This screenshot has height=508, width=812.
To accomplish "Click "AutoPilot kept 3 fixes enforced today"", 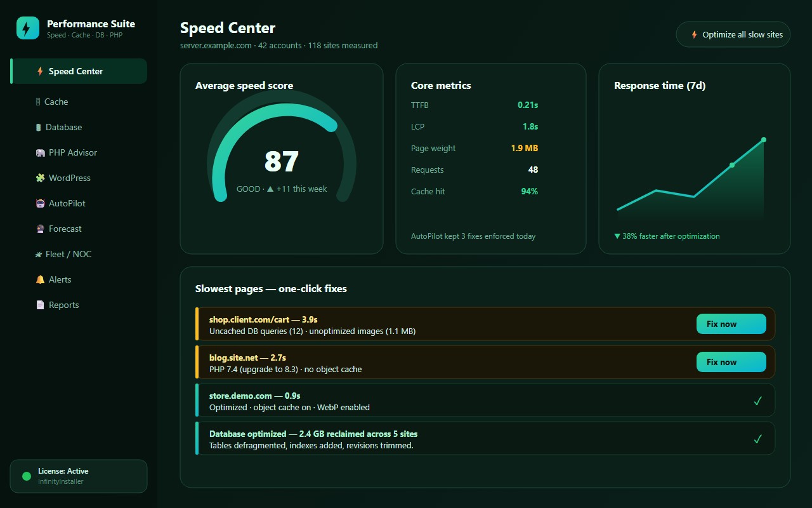I will point(473,236).
